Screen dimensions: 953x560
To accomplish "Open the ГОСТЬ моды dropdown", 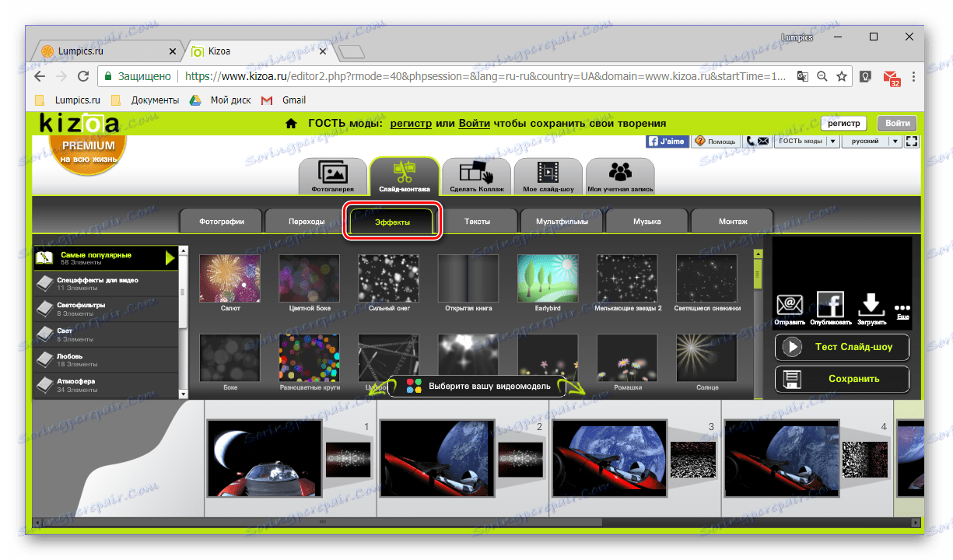I will click(x=807, y=142).
